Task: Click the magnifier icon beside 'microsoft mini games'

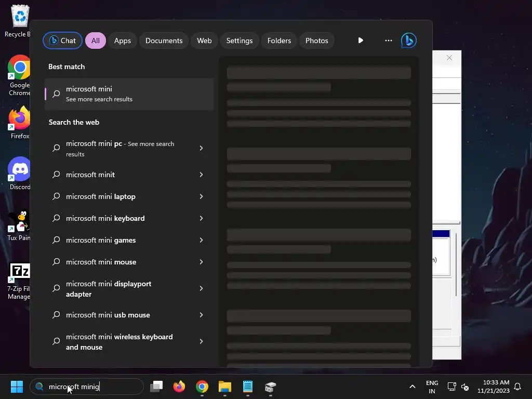Action: pyautogui.click(x=56, y=240)
